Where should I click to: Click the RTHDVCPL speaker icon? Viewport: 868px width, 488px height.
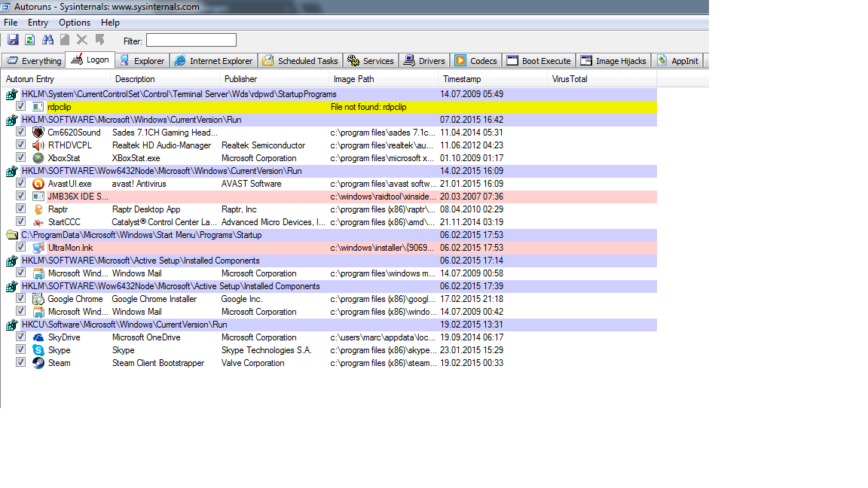pos(38,145)
